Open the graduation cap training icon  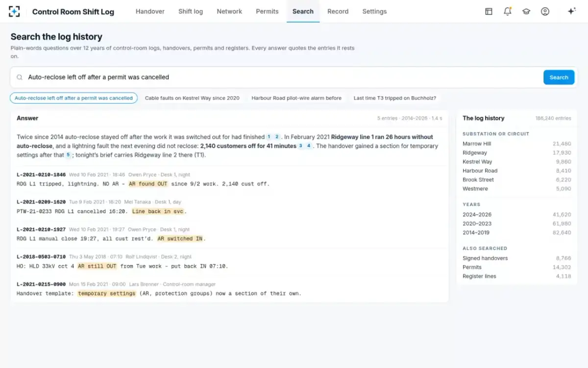526,11
